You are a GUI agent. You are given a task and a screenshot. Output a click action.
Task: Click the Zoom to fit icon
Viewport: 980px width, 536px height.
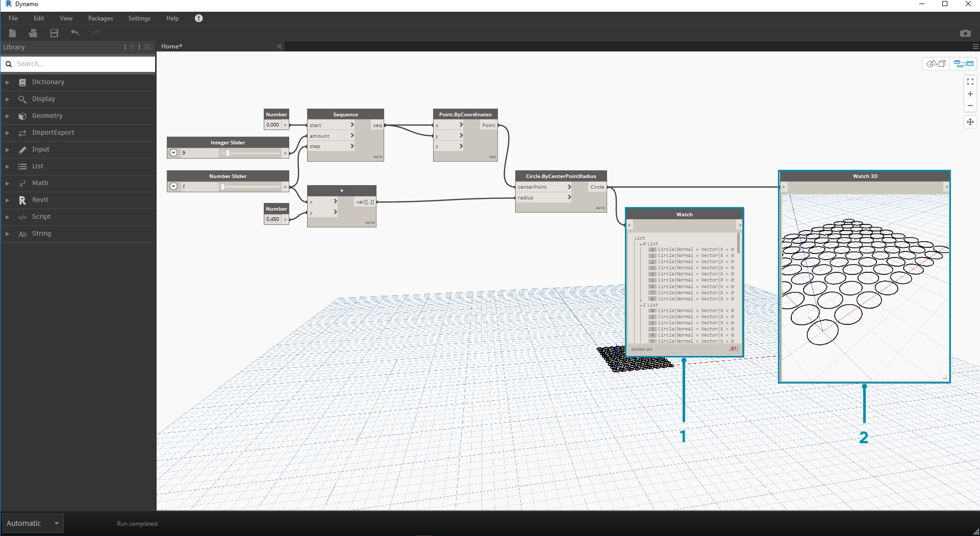(x=970, y=82)
